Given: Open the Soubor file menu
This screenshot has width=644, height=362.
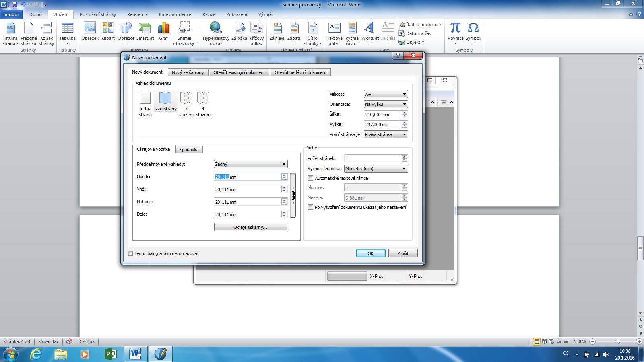Looking at the screenshot, I should [x=11, y=14].
